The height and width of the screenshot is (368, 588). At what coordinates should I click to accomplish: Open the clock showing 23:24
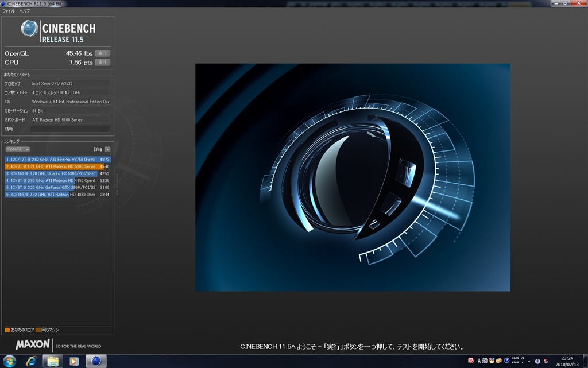pos(567,361)
